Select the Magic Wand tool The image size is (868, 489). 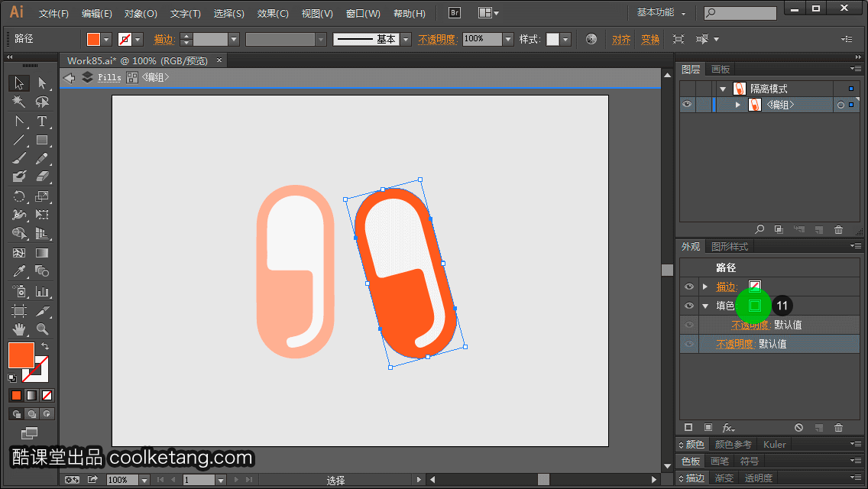19,102
